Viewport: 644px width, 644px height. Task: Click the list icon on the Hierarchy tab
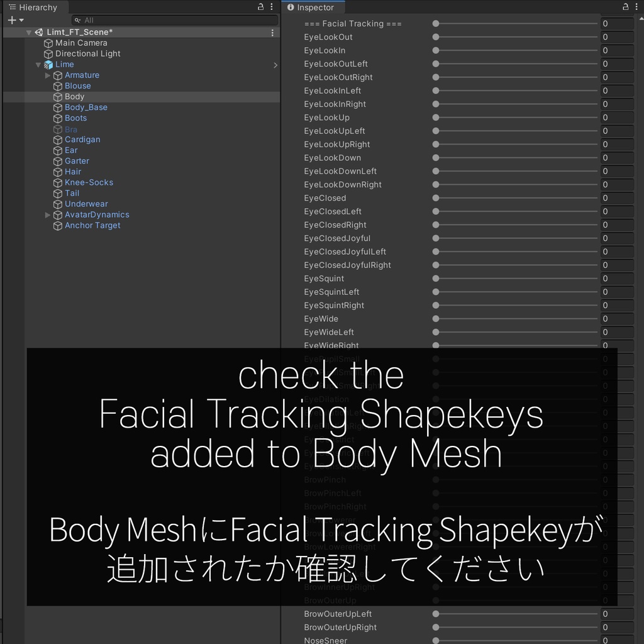tap(13, 7)
